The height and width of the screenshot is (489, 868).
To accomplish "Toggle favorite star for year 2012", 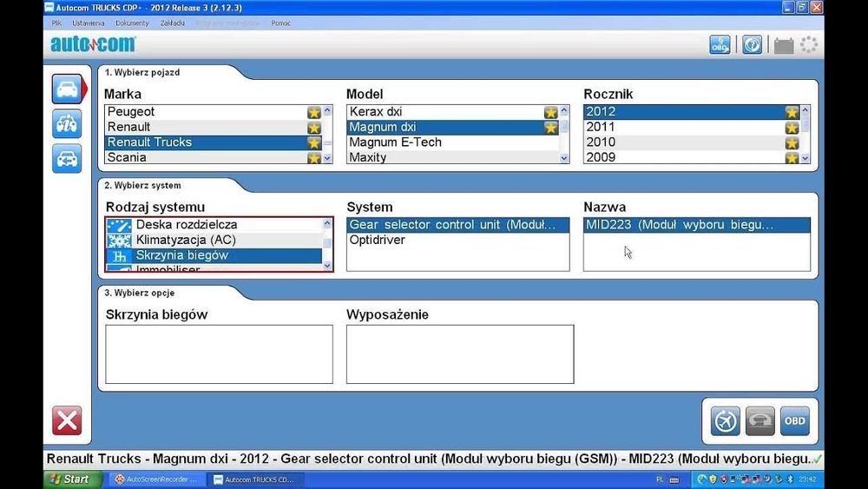I will click(x=792, y=112).
